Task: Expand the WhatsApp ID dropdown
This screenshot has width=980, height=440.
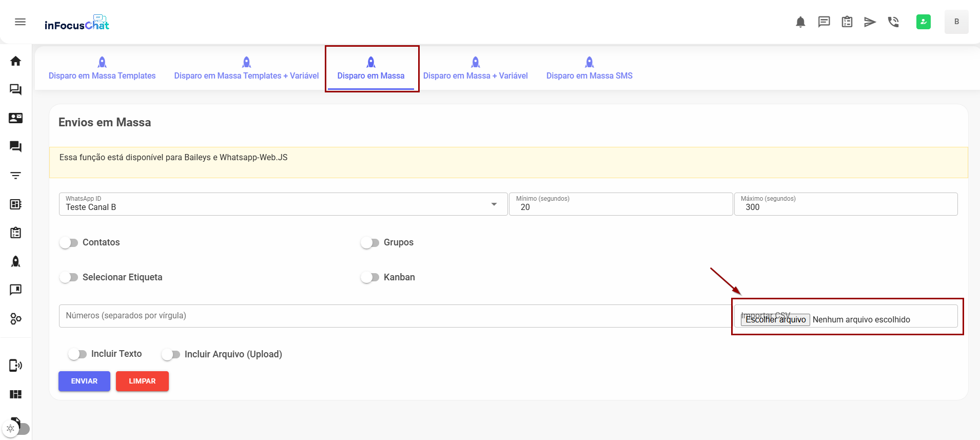Action: click(494, 204)
